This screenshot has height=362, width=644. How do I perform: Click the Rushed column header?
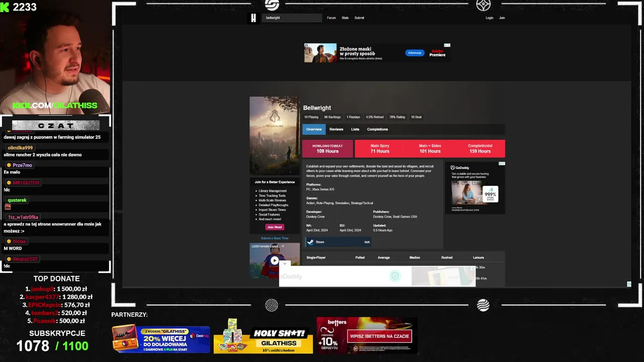[x=447, y=257]
